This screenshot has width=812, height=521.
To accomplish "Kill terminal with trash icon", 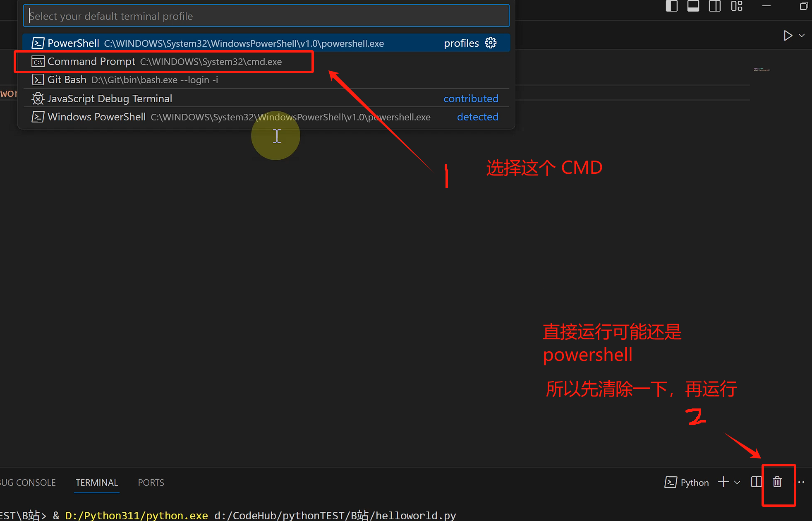I will (x=777, y=482).
